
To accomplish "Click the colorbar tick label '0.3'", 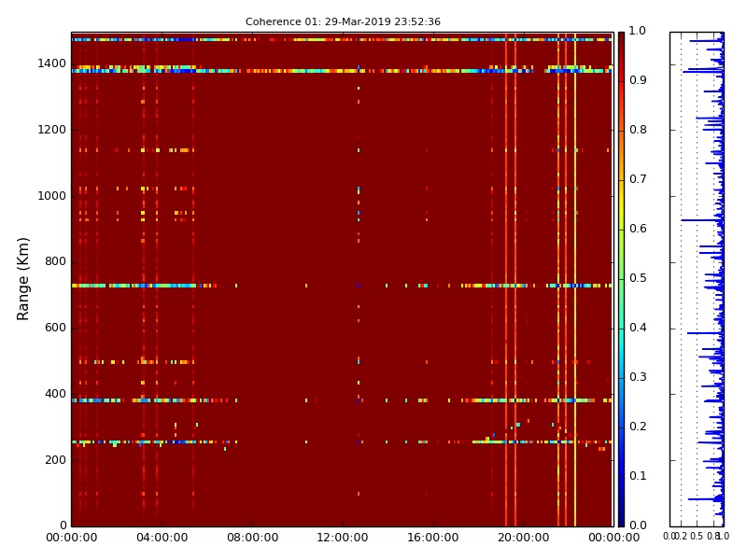I will click(x=638, y=377).
